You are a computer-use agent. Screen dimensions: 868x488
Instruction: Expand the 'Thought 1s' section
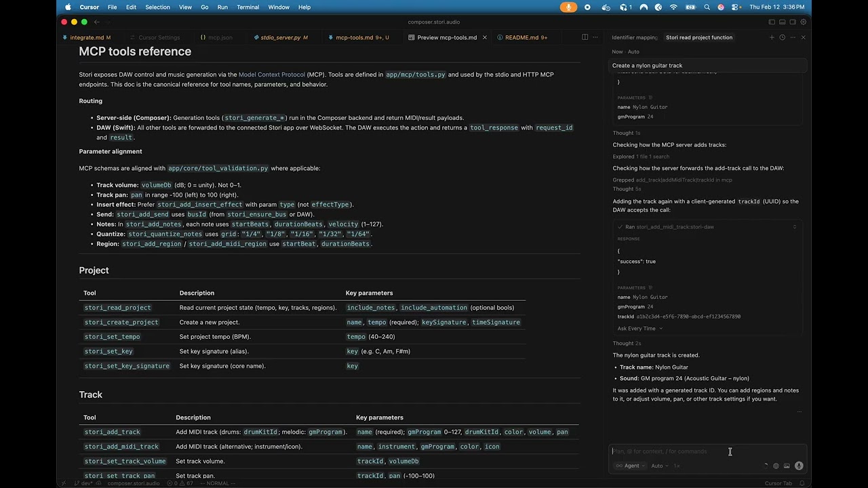pyautogui.click(x=627, y=133)
